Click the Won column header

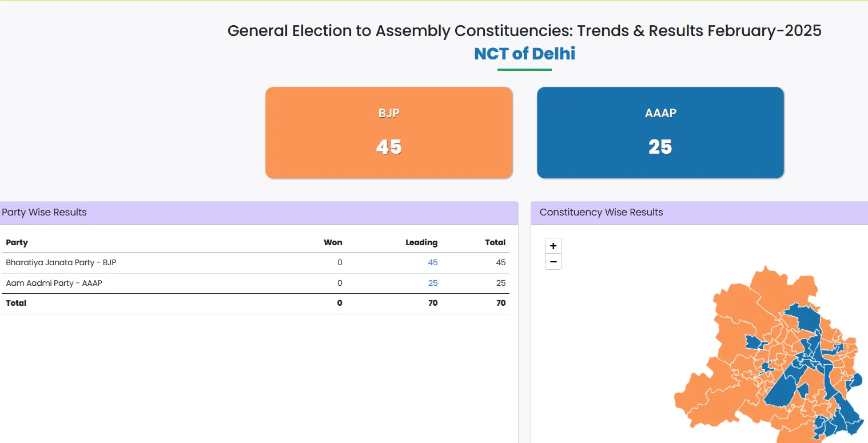coord(333,242)
